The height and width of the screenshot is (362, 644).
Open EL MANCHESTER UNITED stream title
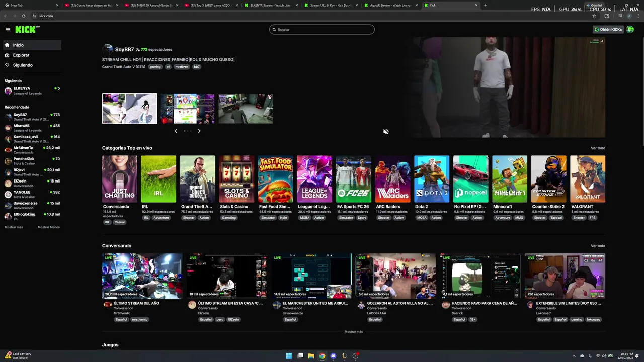(x=315, y=303)
